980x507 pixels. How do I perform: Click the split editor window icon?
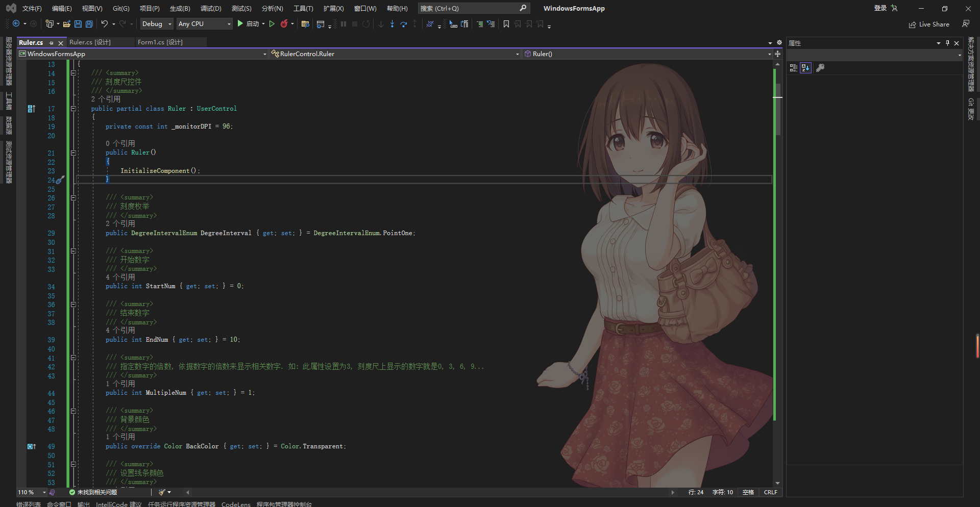pos(778,54)
